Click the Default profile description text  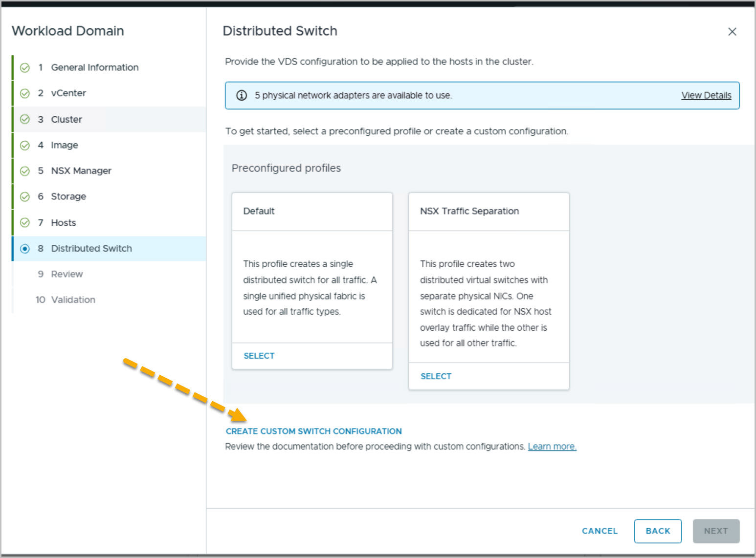pyautogui.click(x=310, y=288)
